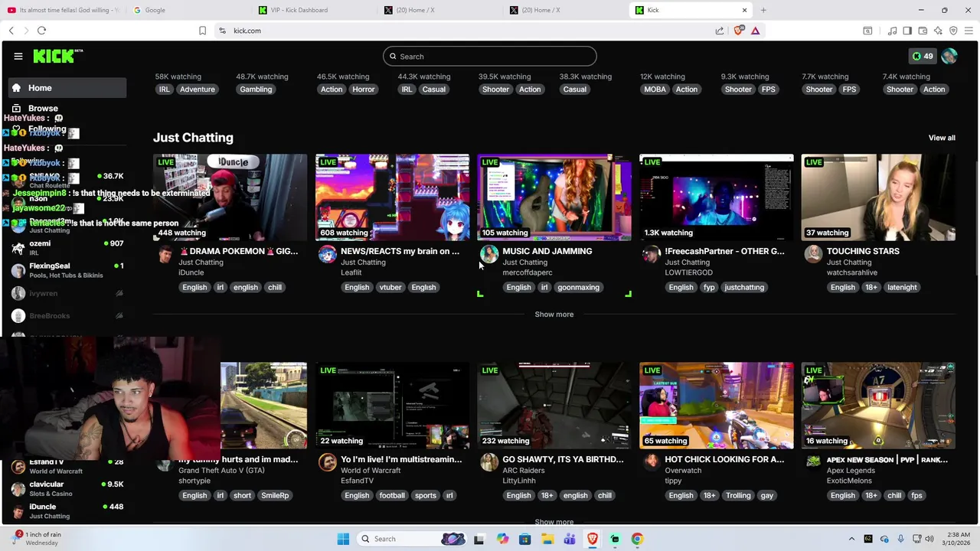Click the goonmaxing tag

578,287
